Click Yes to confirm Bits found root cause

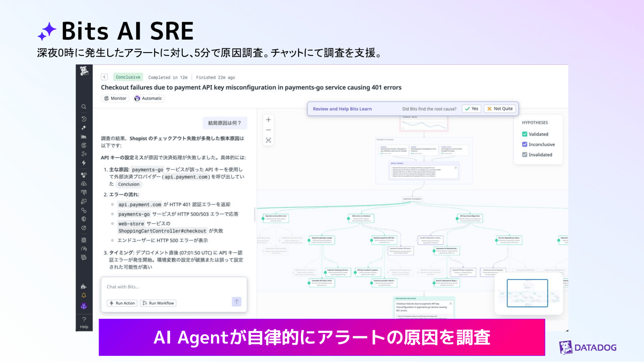coord(471,109)
